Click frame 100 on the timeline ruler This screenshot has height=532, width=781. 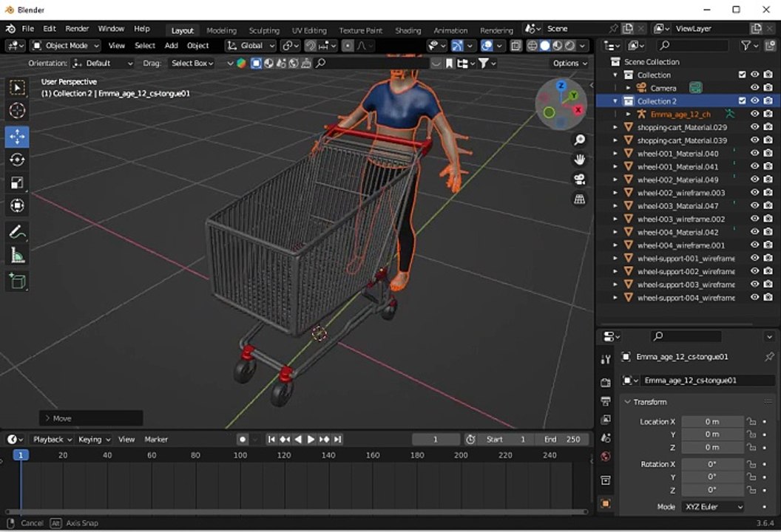(x=240, y=455)
